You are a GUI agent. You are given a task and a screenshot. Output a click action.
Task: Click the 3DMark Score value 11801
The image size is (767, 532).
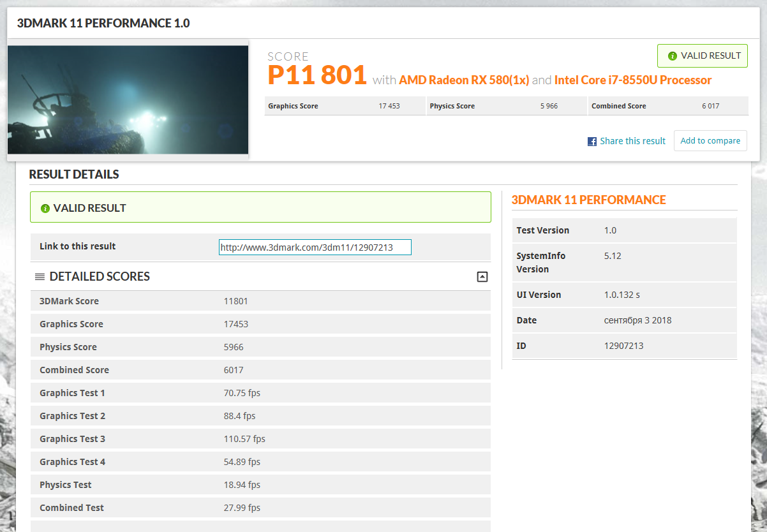(235, 301)
